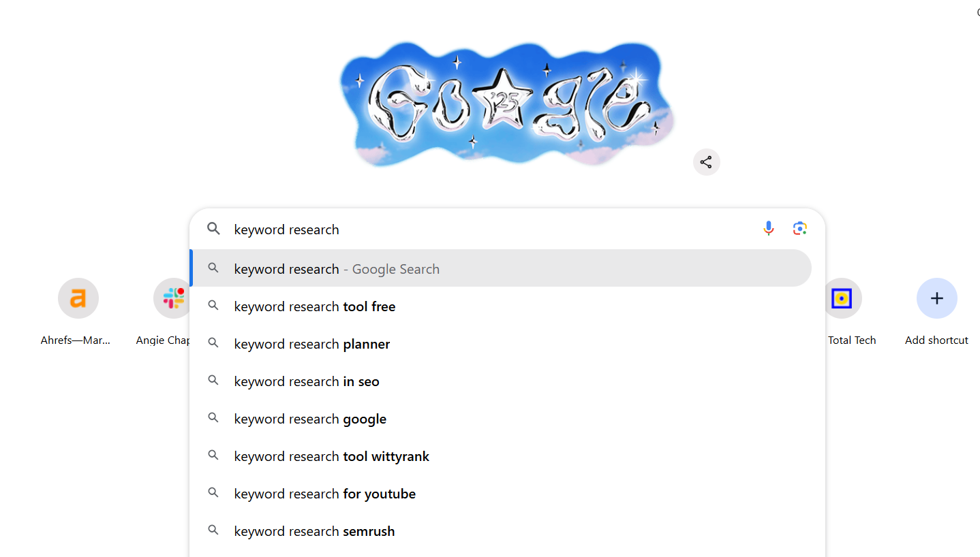Click the 'Add shortcut' label
Screen dimensions: 980x557
(x=936, y=340)
